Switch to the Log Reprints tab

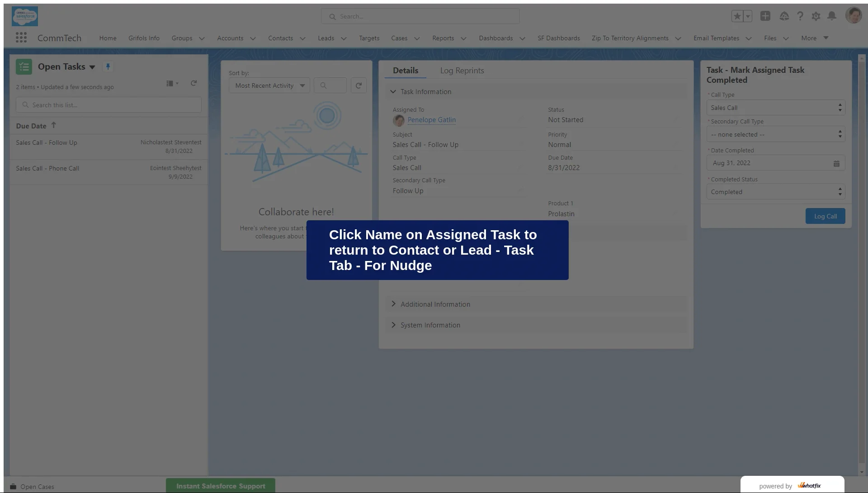coord(462,71)
